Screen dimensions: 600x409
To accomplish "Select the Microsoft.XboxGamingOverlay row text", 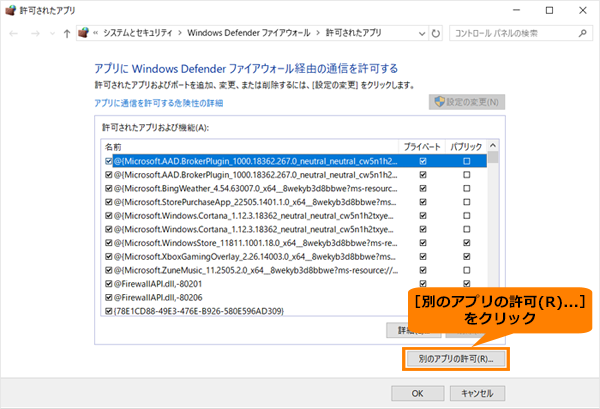I will click(255, 257).
